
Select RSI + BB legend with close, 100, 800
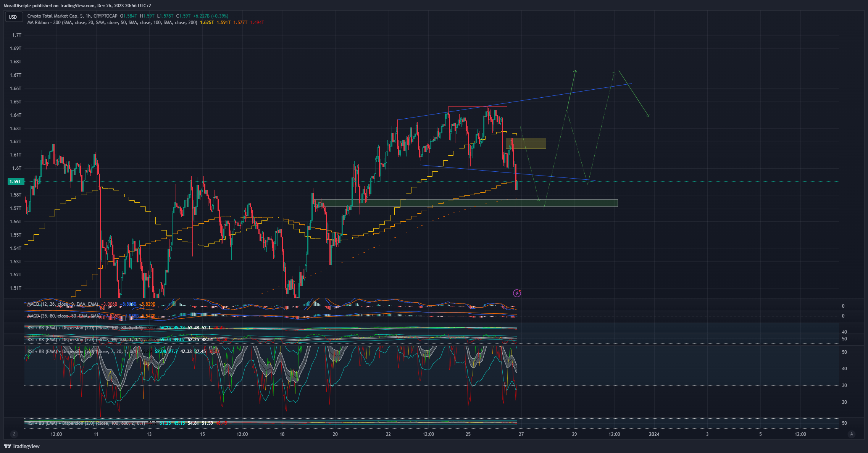pos(86,423)
